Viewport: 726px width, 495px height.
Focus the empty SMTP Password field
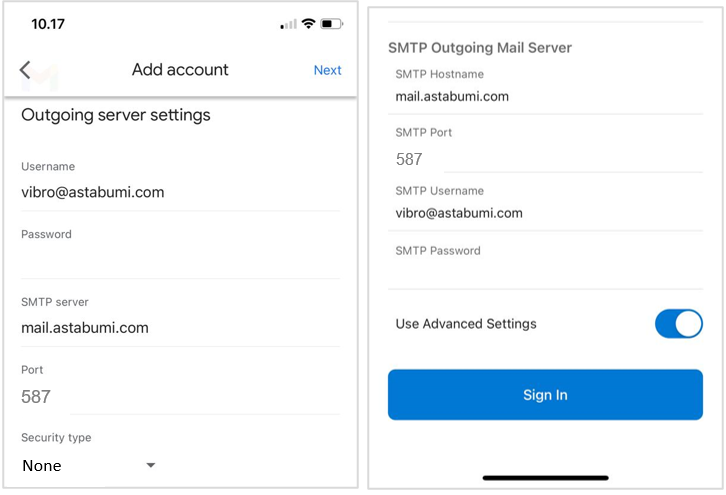click(545, 273)
